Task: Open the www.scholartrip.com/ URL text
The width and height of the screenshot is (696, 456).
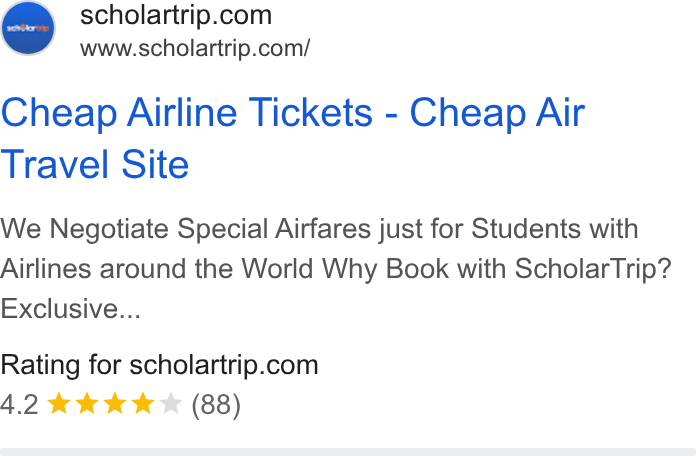Action: tap(195, 48)
